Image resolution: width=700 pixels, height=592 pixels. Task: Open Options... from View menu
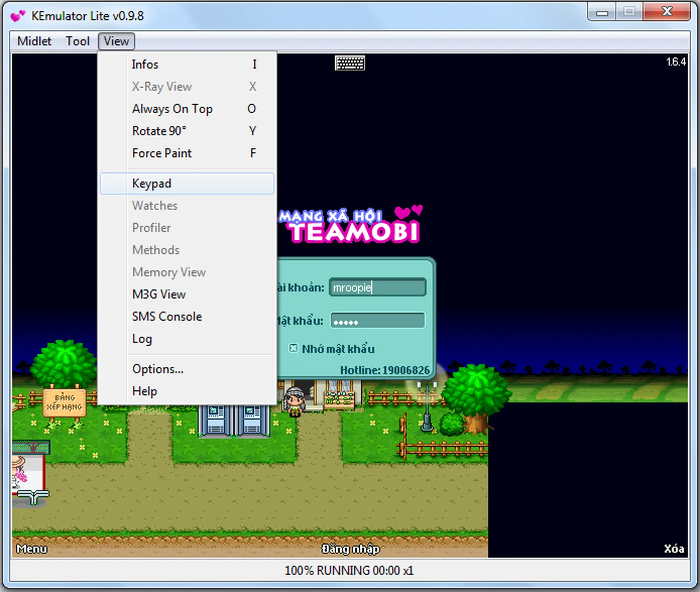(x=187, y=369)
